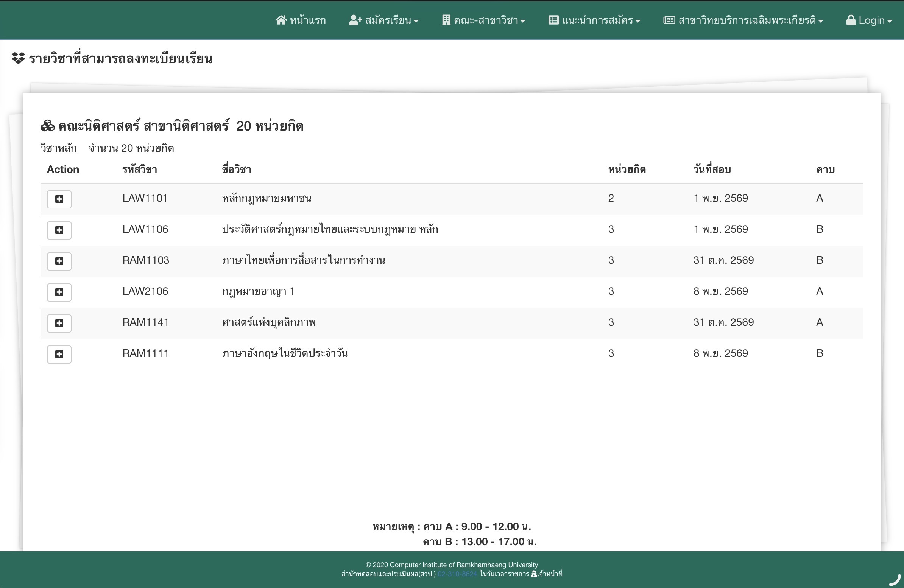This screenshot has height=588, width=904.
Task: Click the plus icon for LAW1101
Action: [x=59, y=199]
